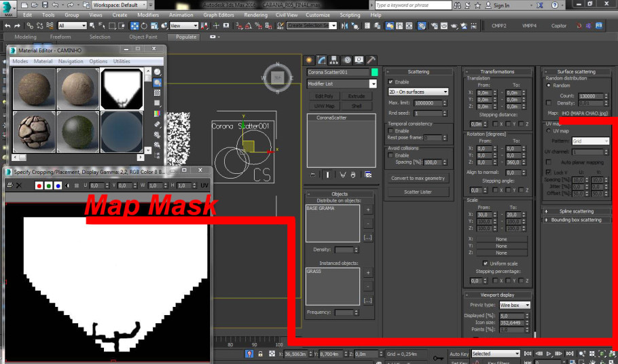
Task: Expand the Spline scattering rollout
Action: coord(576,212)
